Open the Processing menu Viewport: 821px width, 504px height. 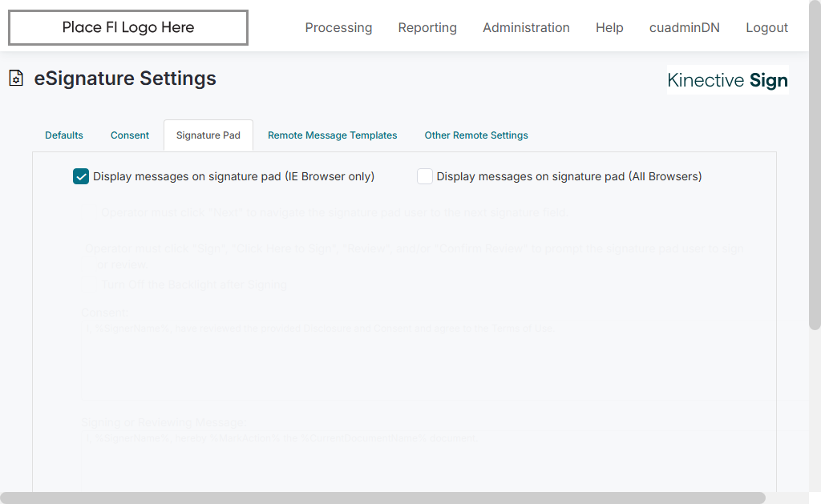338,28
